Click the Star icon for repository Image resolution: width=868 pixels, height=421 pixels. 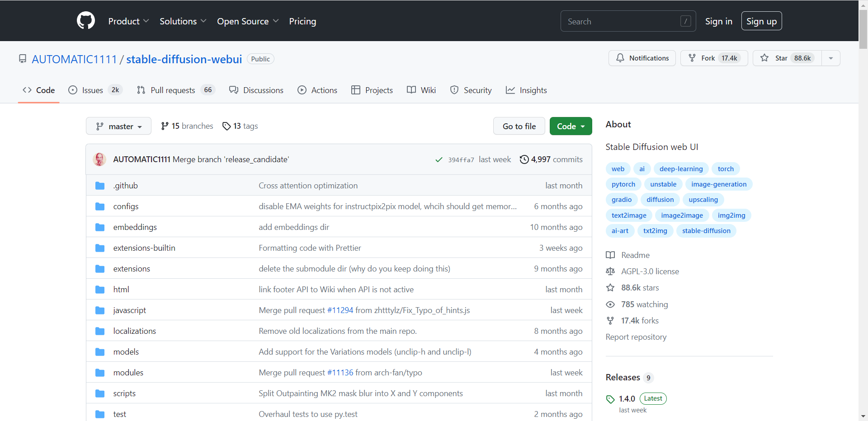pyautogui.click(x=764, y=58)
